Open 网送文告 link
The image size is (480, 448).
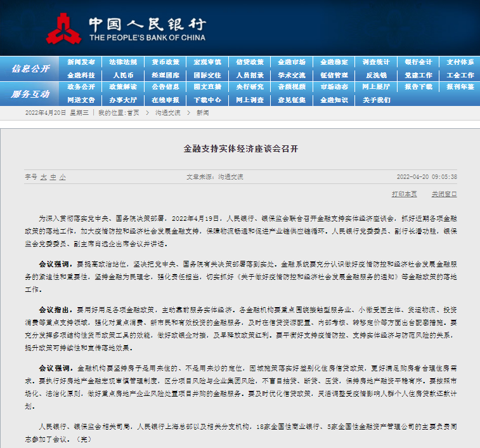(81, 100)
